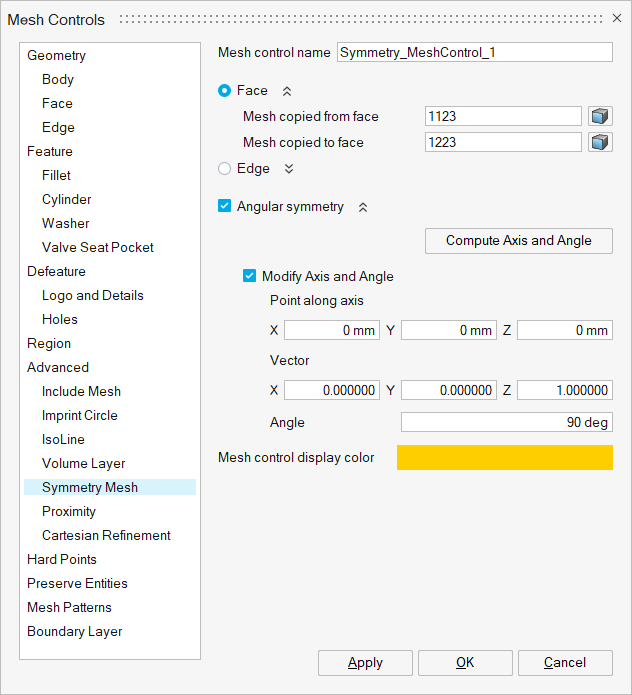This screenshot has width=632, height=695.
Task: Click the Mesh control name field
Action: 474,53
